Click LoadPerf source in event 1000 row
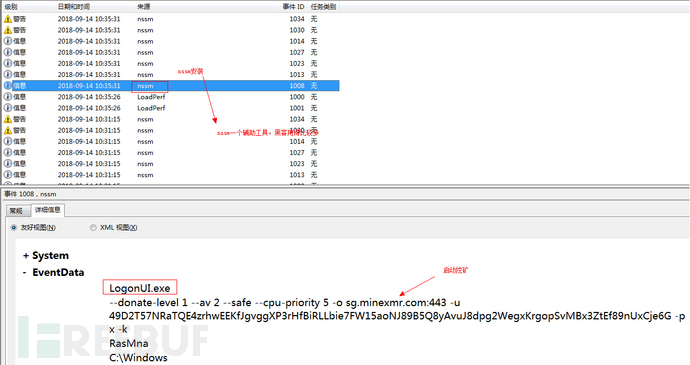 click(x=151, y=97)
